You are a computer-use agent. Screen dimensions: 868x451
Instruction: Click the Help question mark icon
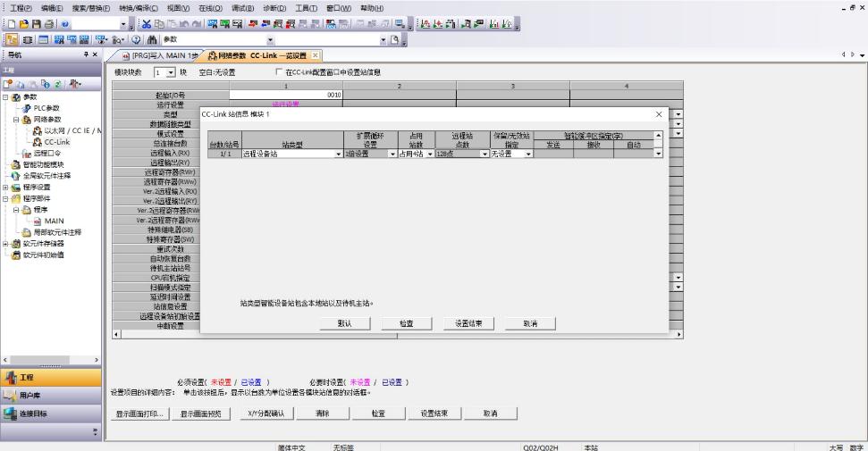coord(64,24)
